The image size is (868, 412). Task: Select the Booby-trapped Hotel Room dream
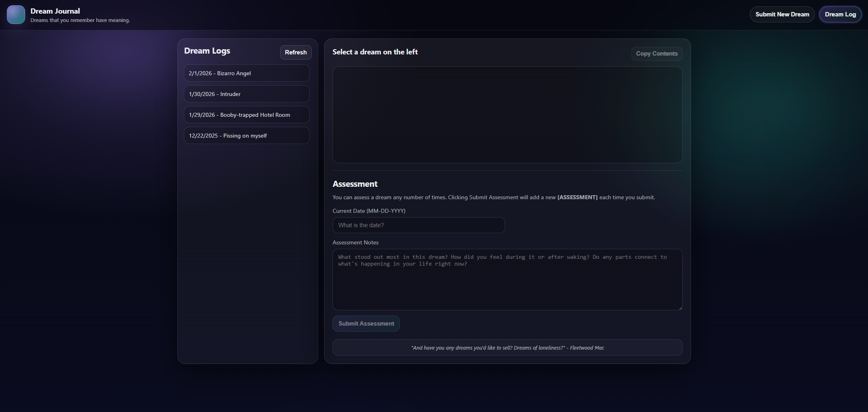[x=247, y=115]
